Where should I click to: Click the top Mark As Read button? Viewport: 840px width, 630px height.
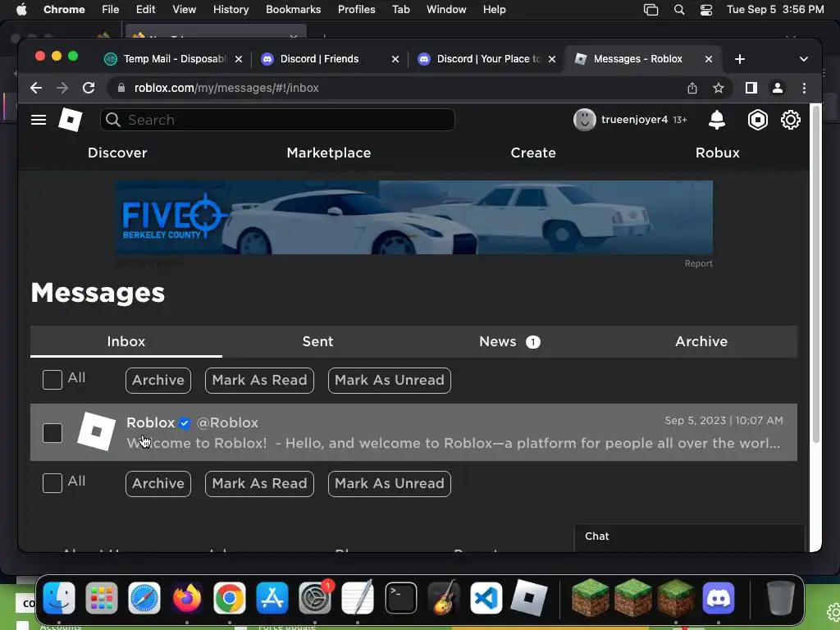[259, 381]
